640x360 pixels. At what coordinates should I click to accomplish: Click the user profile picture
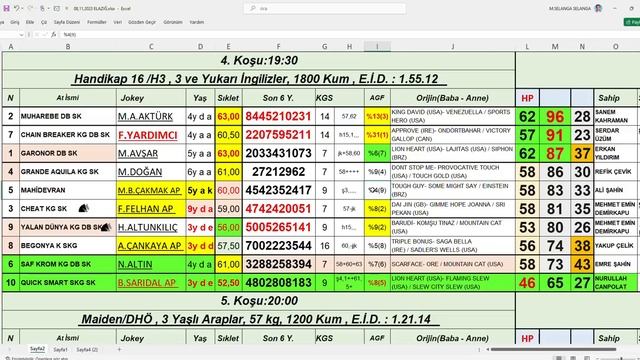click(598, 8)
